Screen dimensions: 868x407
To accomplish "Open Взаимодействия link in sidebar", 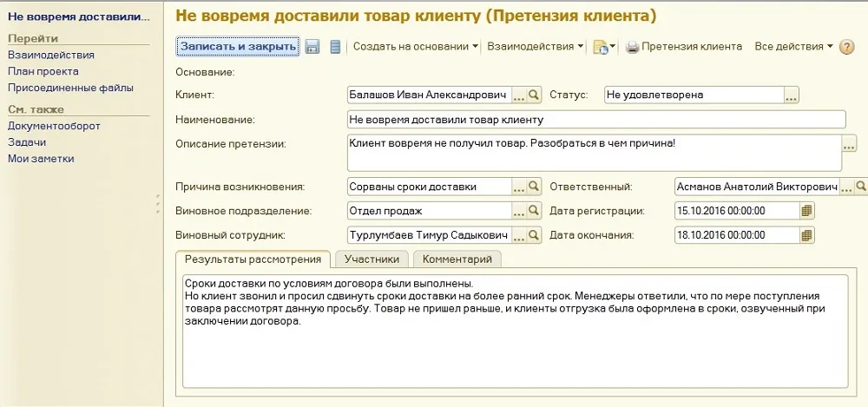I will 51,55.
